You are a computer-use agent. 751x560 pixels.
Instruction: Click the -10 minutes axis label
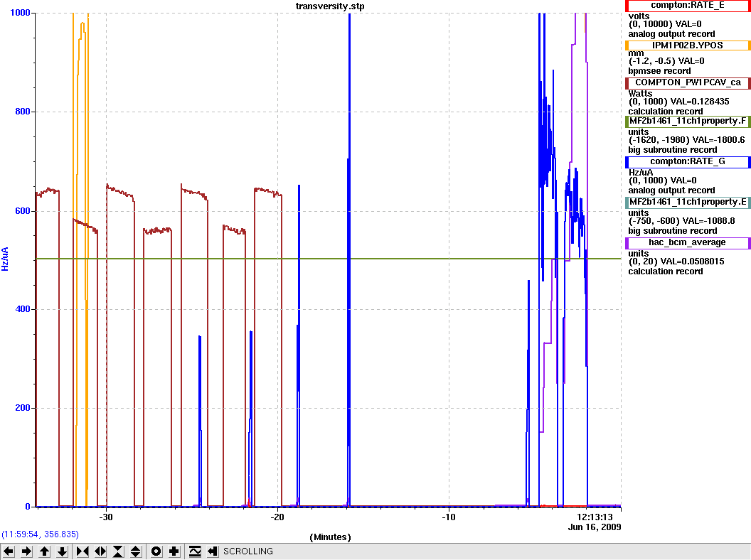point(448,517)
